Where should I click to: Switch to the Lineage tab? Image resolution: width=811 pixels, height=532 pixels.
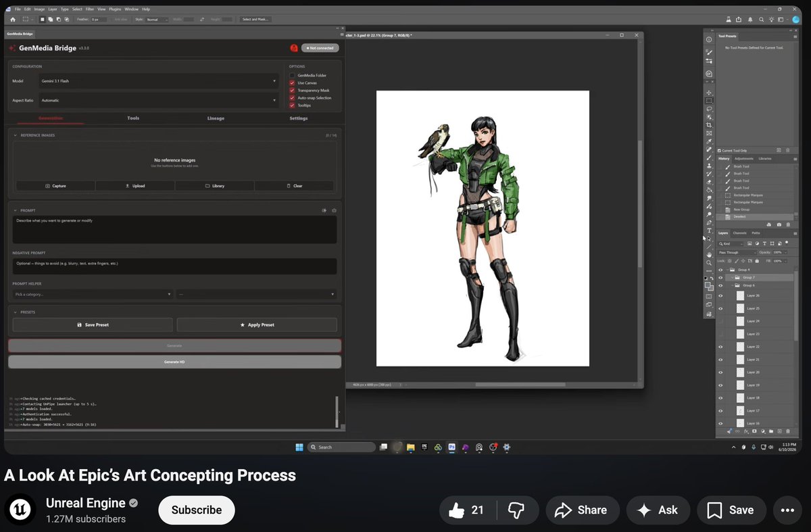click(x=216, y=118)
